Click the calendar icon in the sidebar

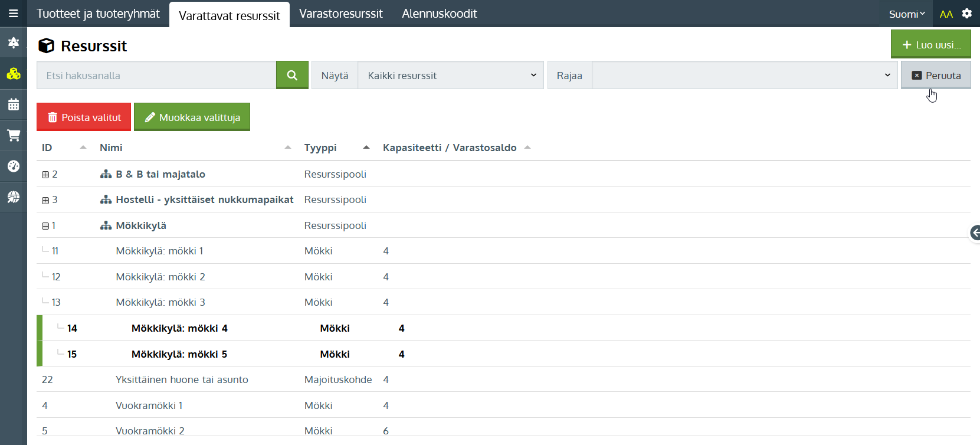[x=13, y=105]
